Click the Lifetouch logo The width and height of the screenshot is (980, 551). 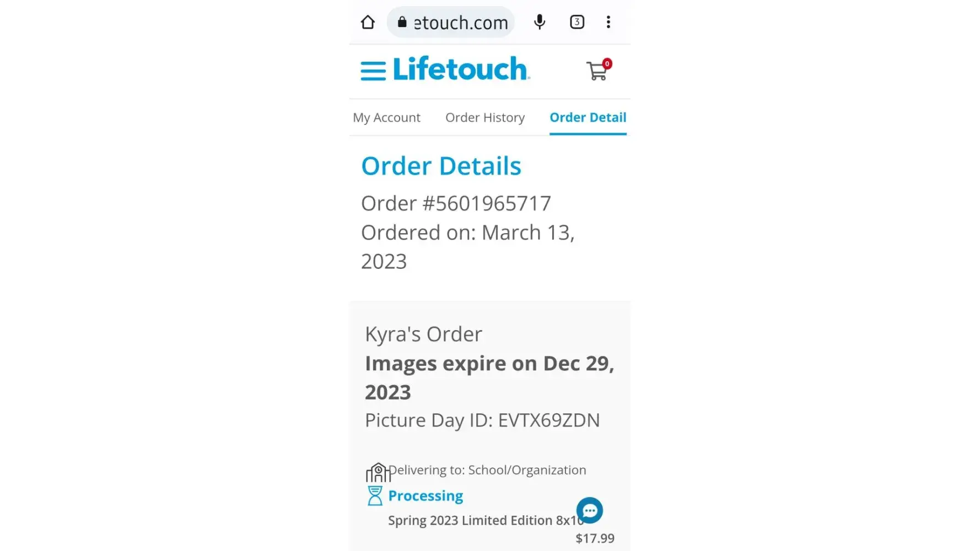pos(461,69)
